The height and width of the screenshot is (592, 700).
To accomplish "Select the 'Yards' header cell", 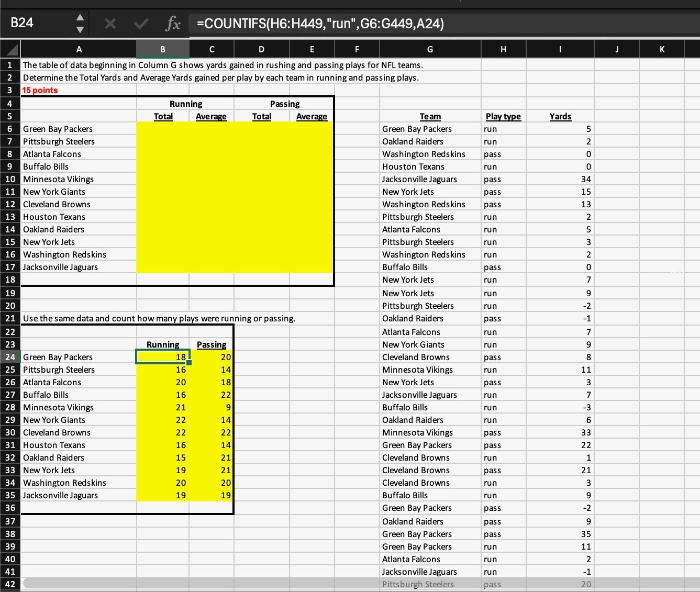I will coord(560,116).
